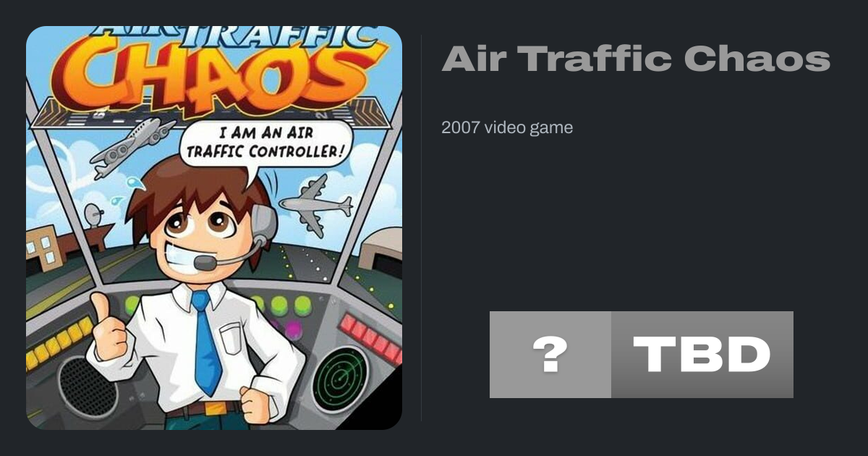The height and width of the screenshot is (456, 868).
Task: Click the Air Traffic Chaos title heading
Action: tap(636, 58)
